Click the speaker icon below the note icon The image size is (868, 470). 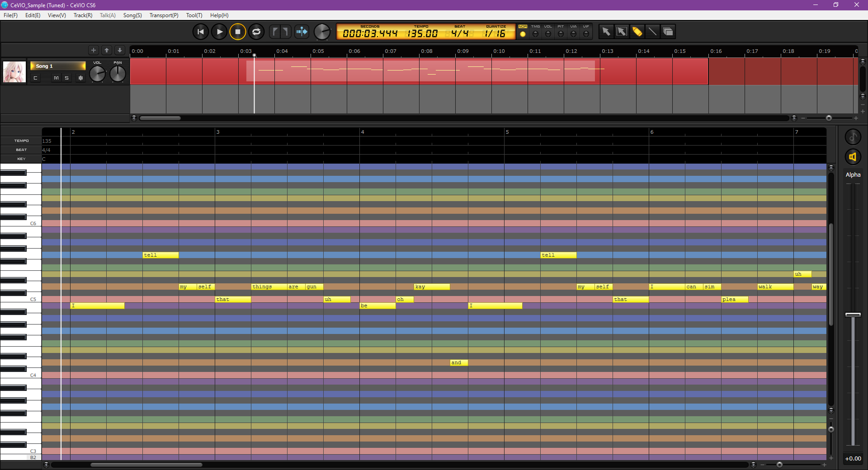[854, 157]
